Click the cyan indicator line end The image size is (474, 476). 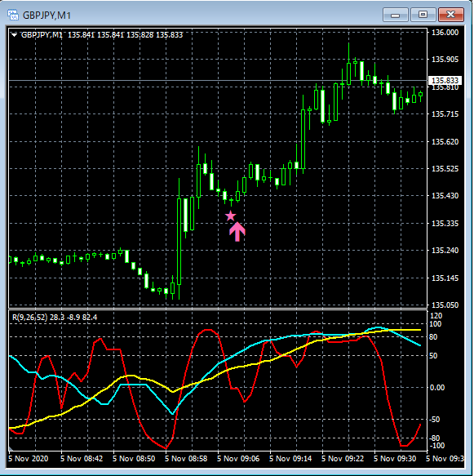[419, 345]
